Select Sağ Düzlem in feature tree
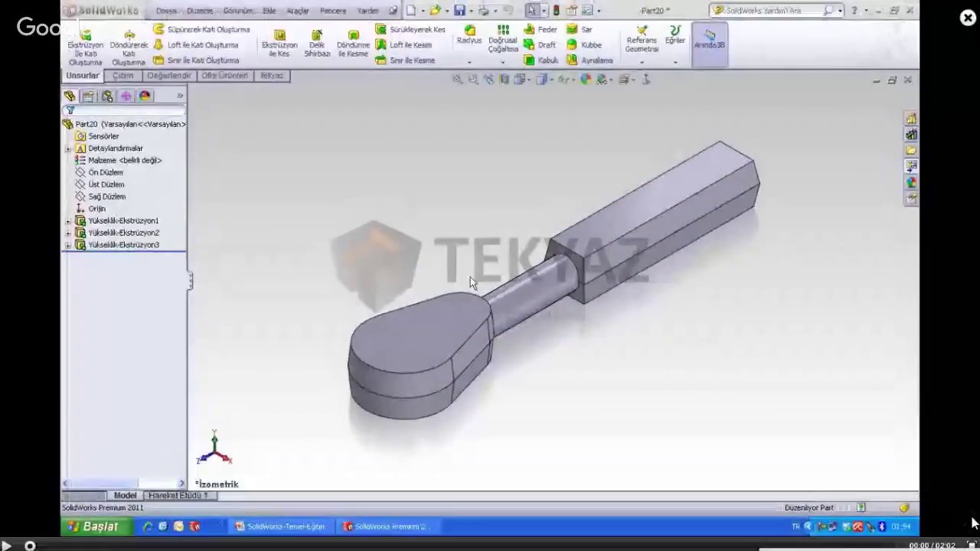980x551 pixels. [x=107, y=197]
